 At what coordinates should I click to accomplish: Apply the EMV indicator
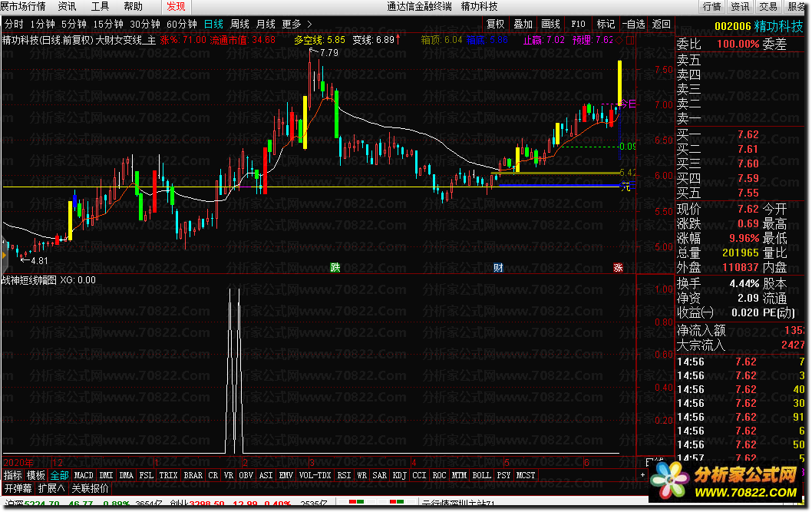point(286,475)
